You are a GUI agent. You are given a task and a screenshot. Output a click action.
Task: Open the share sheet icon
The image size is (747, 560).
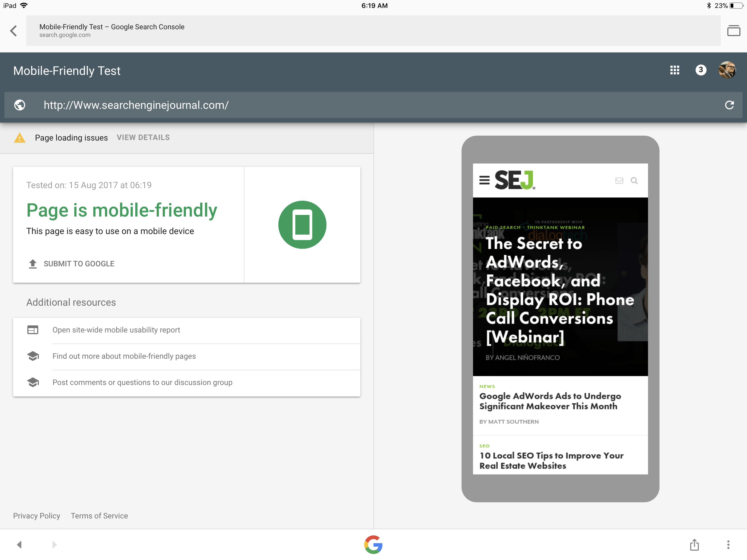coord(694,544)
